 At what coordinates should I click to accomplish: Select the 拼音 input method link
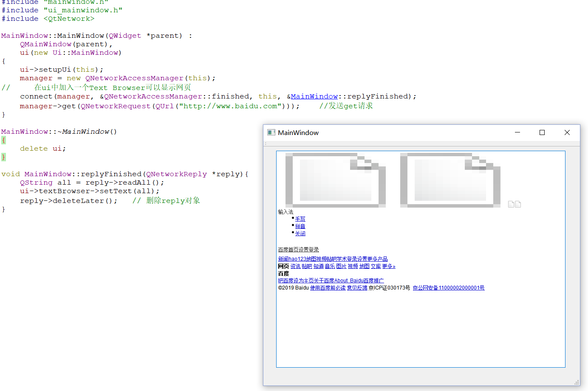(300, 226)
